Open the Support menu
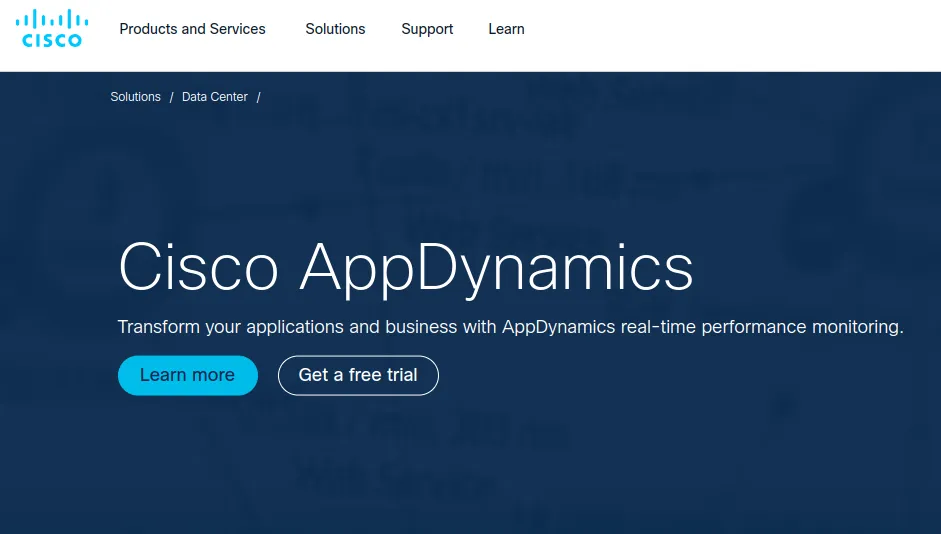This screenshot has height=534, width=941. (x=427, y=29)
